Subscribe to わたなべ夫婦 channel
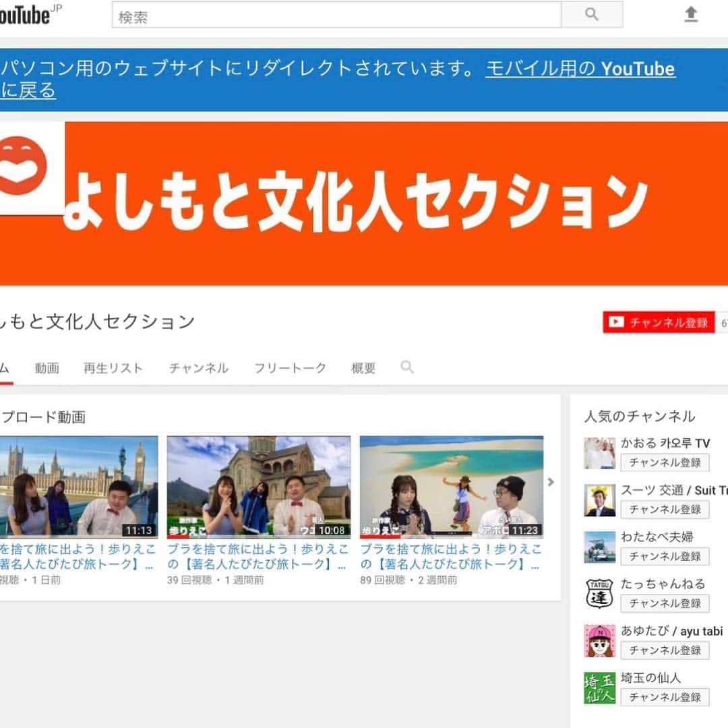This screenshot has width=728, height=728. pyautogui.click(x=665, y=556)
